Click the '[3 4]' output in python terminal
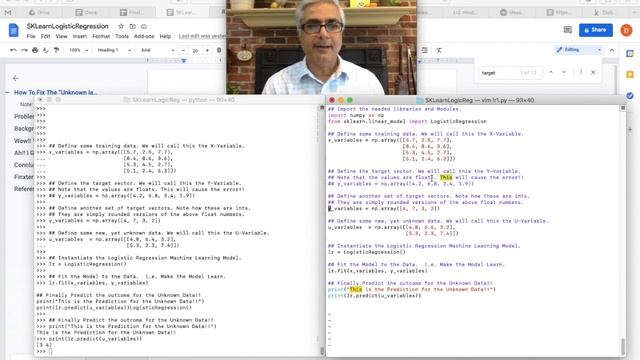Viewport: 640px width, 360px height. (x=44, y=345)
